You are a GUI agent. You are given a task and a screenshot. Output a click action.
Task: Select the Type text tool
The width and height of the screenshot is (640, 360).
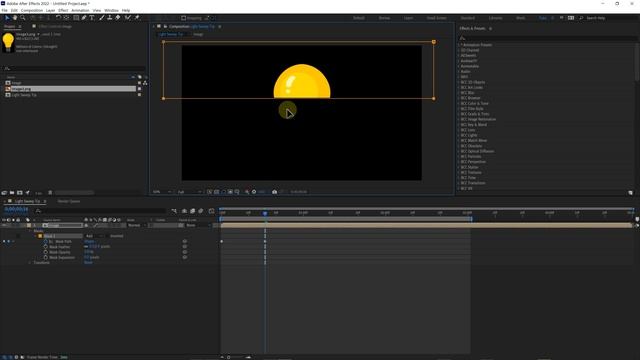[92, 18]
